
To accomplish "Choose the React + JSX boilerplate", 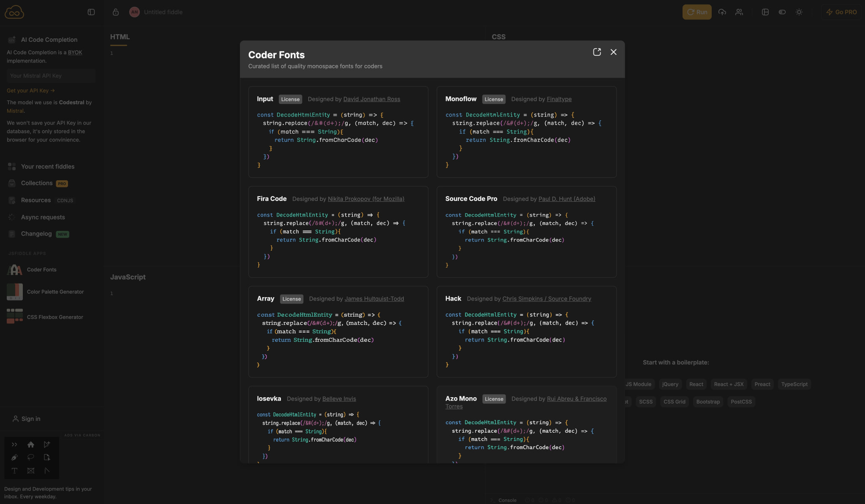I will pyautogui.click(x=729, y=385).
